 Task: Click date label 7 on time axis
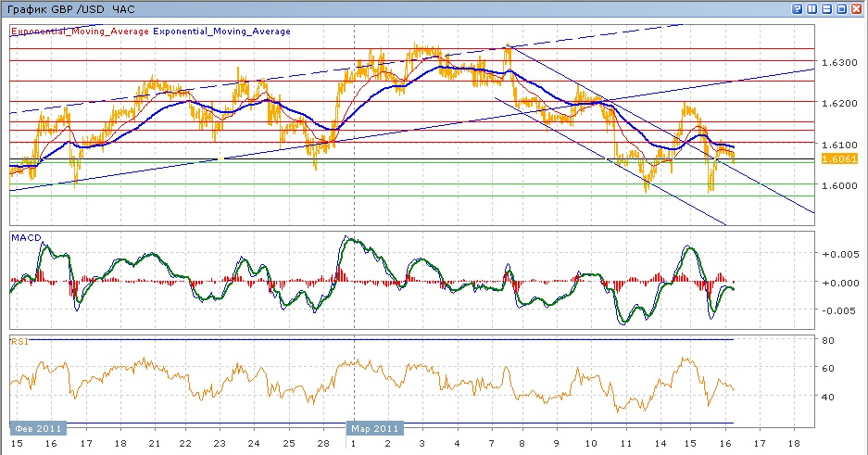[491, 443]
